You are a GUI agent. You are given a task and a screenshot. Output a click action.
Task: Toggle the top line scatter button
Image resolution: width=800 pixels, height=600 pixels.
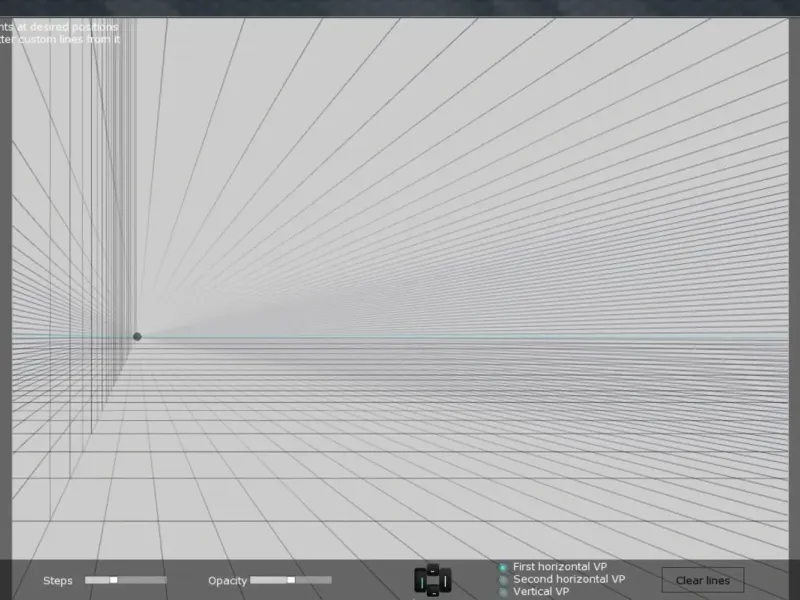(x=433, y=569)
